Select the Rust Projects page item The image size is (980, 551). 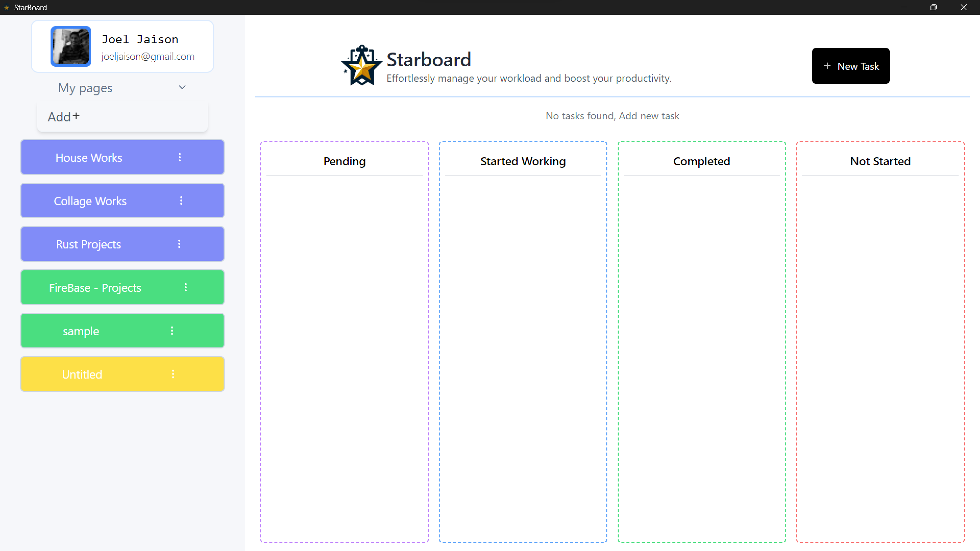(88, 244)
